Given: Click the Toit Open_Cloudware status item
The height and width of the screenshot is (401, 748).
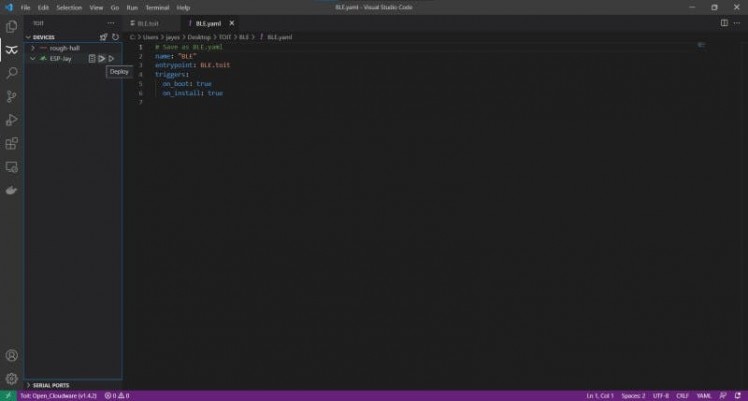Looking at the screenshot, I should click(x=58, y=396).
